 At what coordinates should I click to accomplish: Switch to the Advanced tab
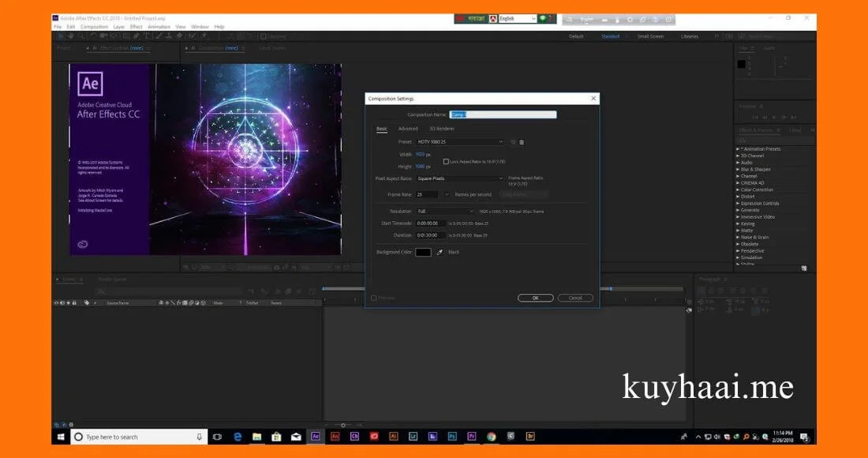[x=408, y=129]
